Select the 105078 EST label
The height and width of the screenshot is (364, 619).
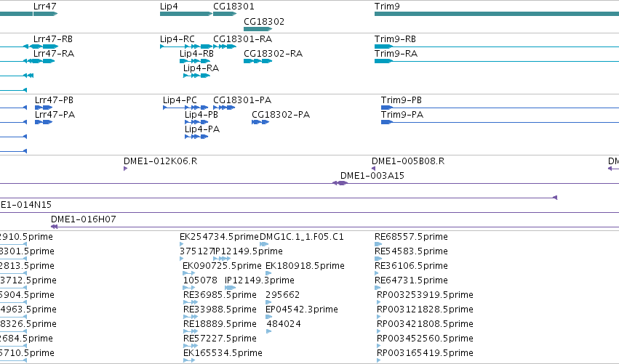click(x=200, y=280)
